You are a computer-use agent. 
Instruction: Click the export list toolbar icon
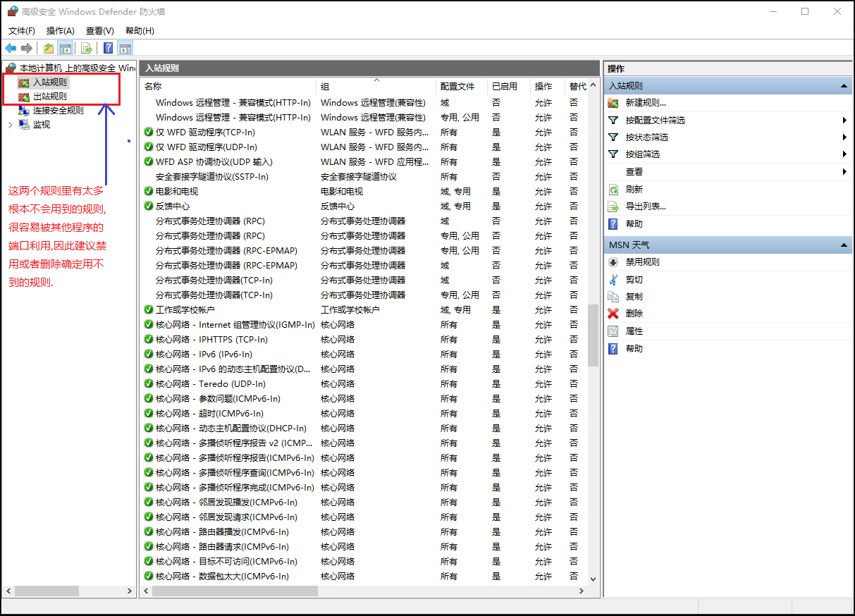pos(87,49)
